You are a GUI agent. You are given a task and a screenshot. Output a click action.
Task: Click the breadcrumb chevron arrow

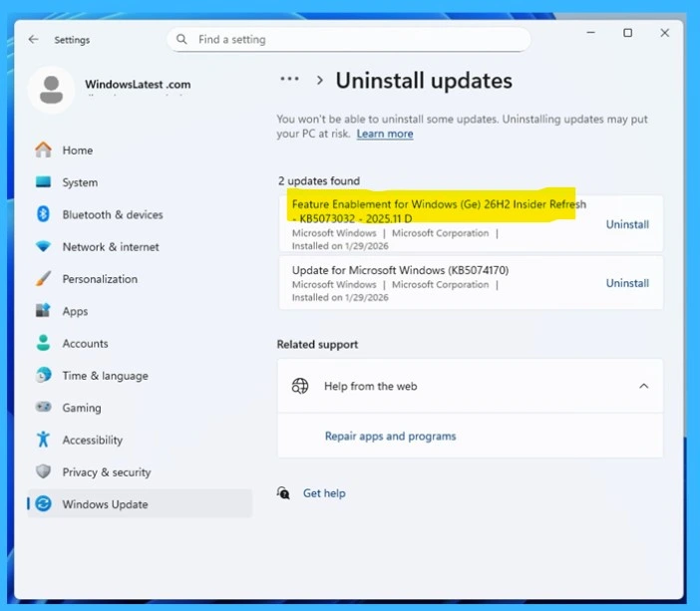click(x=320, y=81)
